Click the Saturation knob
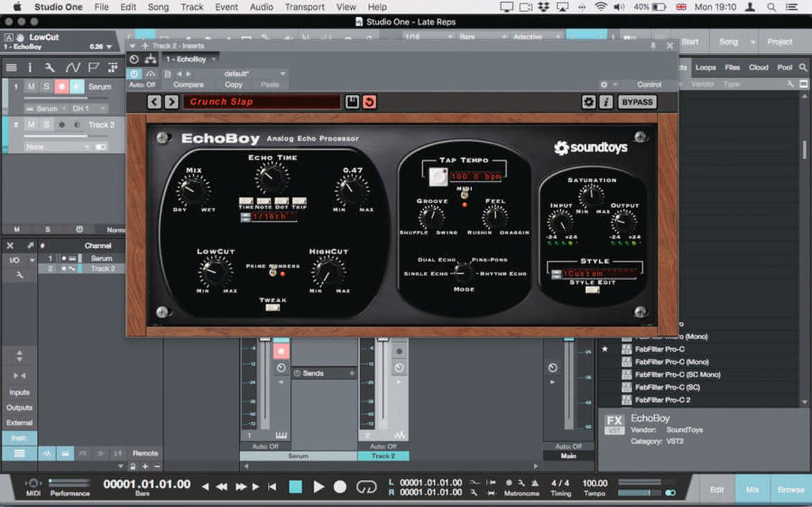 point(591,196)
